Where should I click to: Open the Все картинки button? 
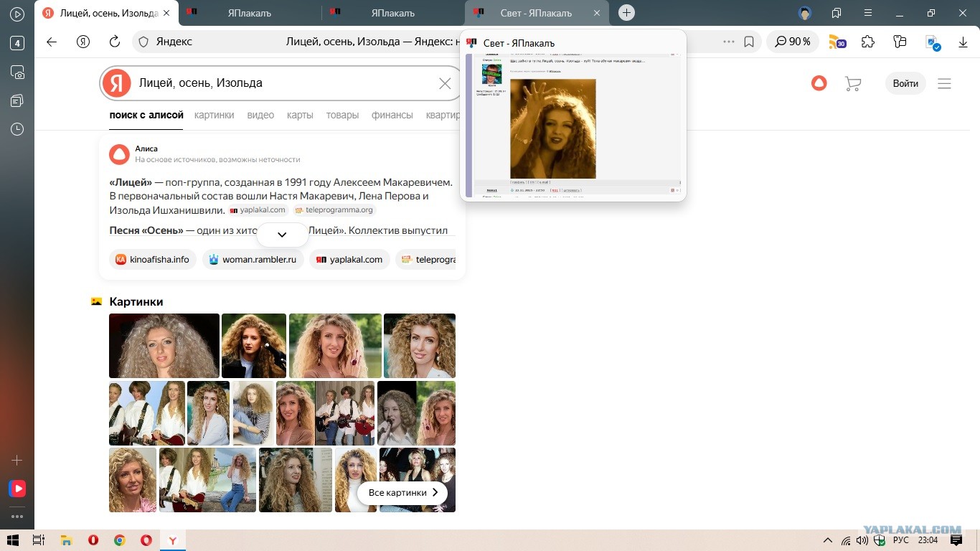[402, 493]
